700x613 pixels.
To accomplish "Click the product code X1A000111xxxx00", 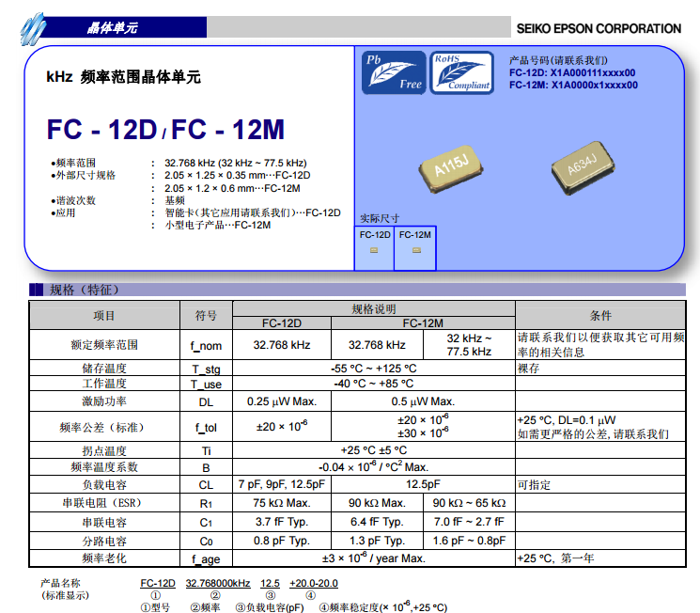I will 592,72.
